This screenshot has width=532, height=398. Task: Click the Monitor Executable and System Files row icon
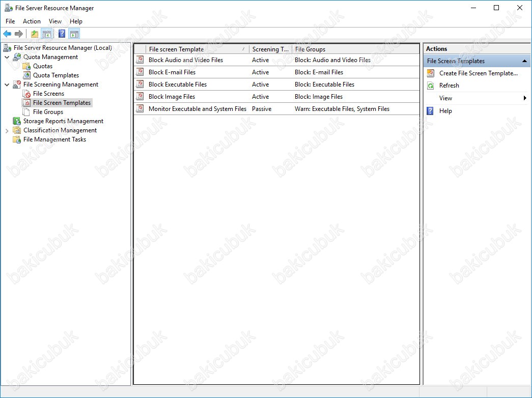pyautogui.click(x=140, y=108)
